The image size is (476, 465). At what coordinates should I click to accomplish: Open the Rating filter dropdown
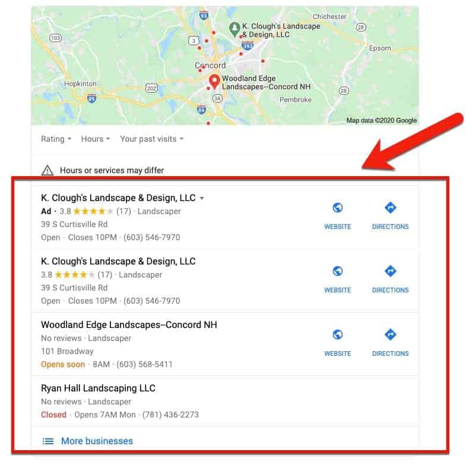click(x=56, y=139)
